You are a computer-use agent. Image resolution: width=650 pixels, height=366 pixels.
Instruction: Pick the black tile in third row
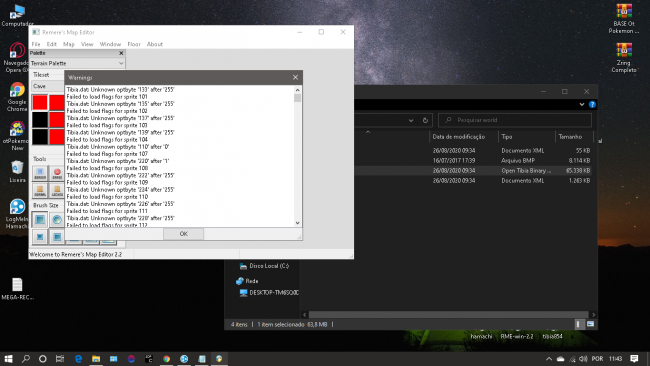click(40, 137)
